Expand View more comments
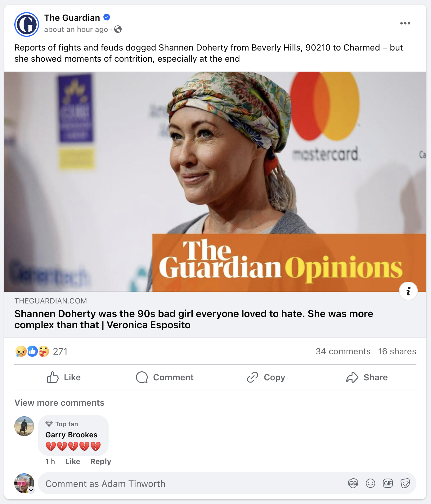The image size is (431, 504). (59, 403)
